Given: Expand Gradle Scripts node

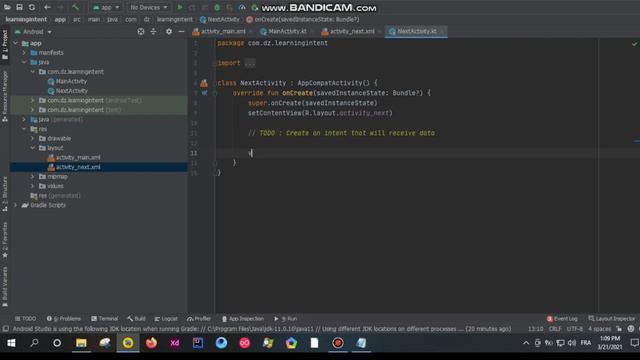Looking at the screenshot, I should pos(16,205).
